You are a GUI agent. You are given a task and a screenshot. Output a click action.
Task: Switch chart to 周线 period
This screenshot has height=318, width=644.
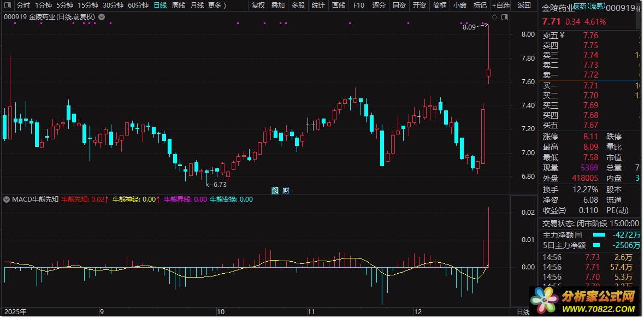tap(178, 5)
